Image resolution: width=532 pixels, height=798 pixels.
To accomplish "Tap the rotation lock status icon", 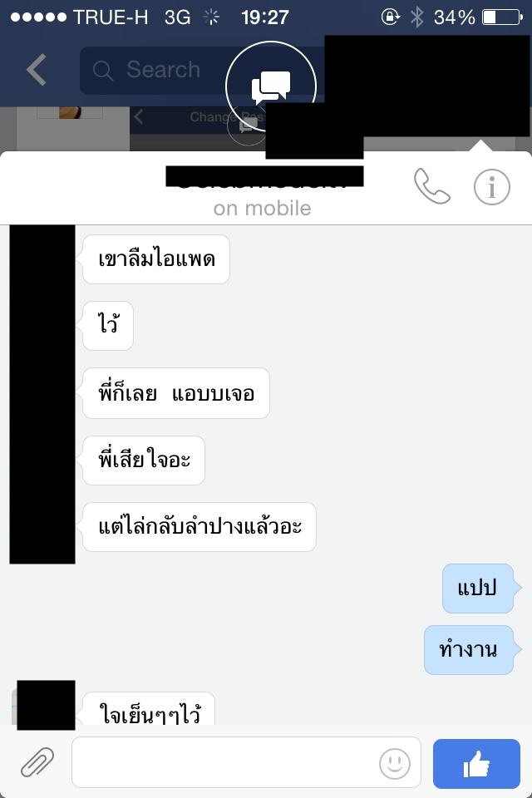I will tap(390, 17).
